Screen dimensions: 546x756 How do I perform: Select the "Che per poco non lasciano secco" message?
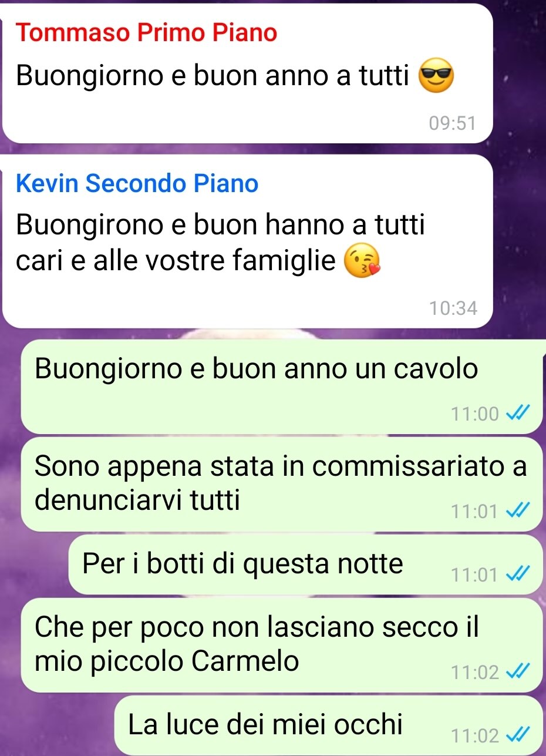tap(282, 645)
